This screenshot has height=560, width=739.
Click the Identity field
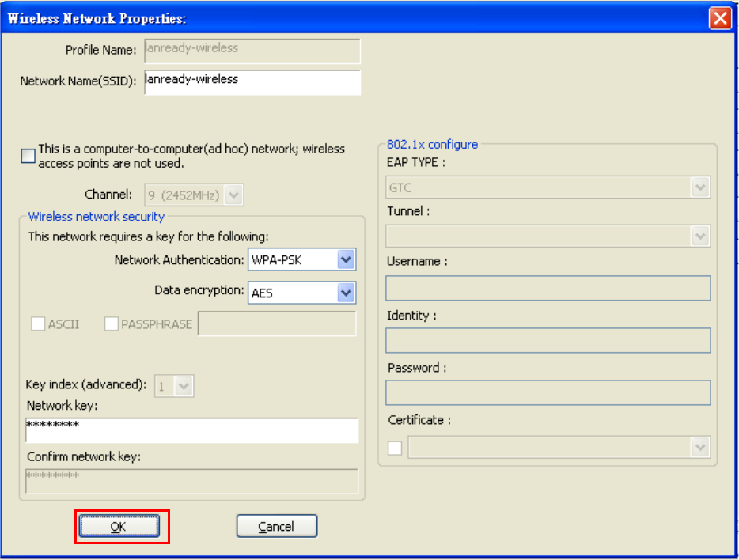click(548, 341)
